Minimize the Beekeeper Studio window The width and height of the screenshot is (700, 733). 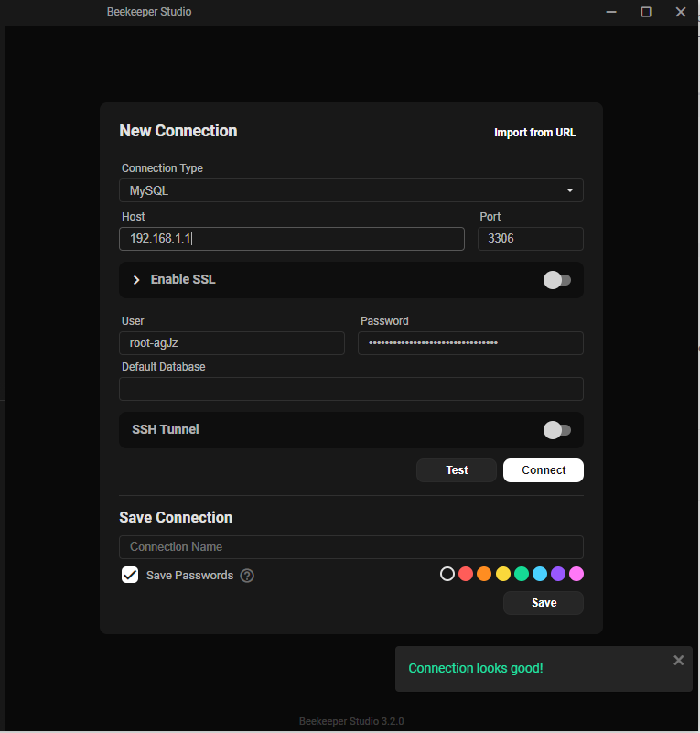(x=611, y=12)
